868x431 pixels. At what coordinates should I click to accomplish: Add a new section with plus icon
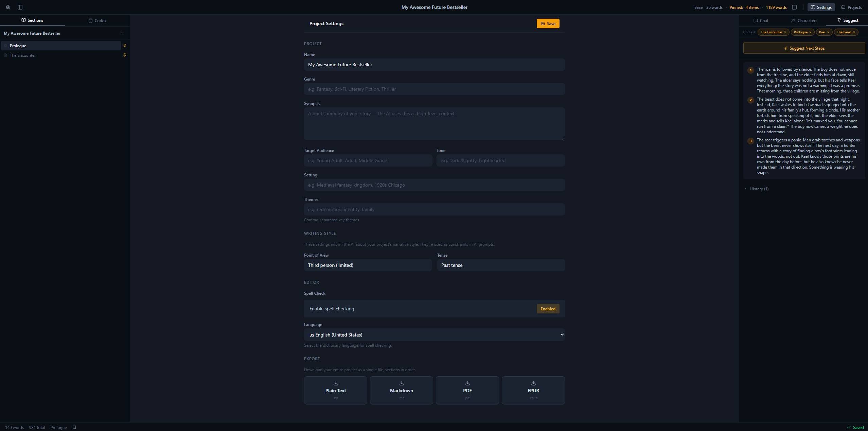tap(122, 33)
